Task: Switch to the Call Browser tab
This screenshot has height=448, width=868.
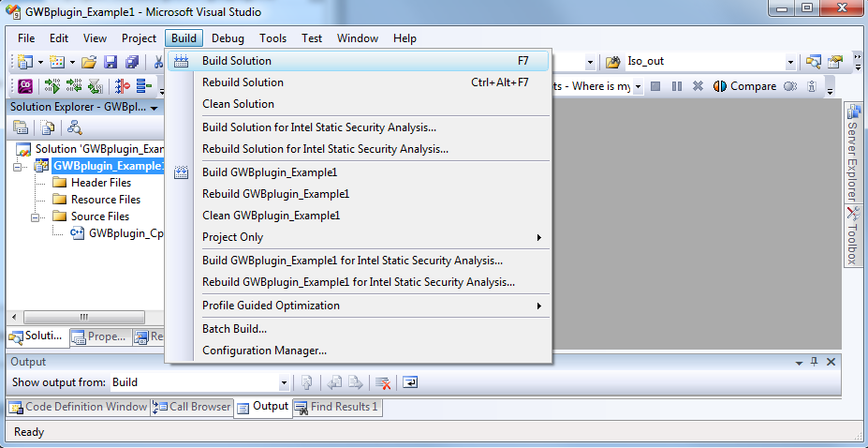Action: [192, 407]
